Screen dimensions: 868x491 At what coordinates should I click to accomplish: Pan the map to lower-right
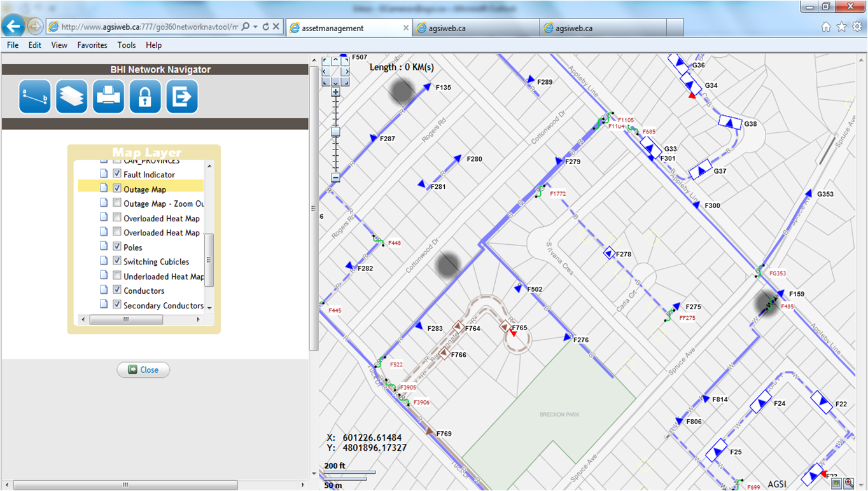345,81
